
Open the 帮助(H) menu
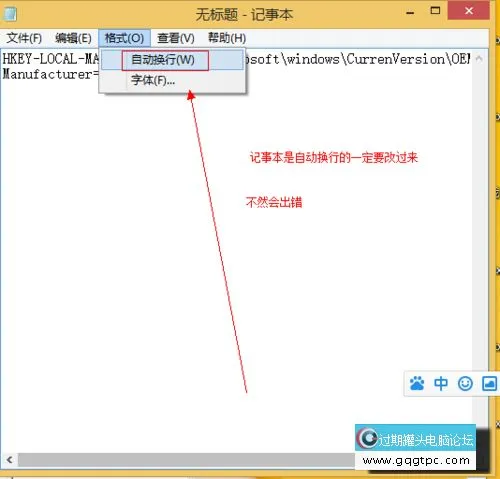[227, 38]
